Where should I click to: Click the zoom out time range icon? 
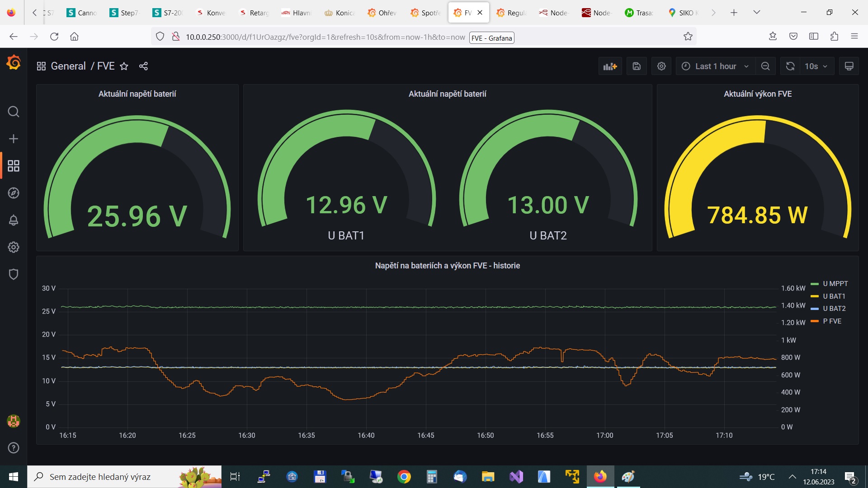pyautogui.click(x=765, y=66)
